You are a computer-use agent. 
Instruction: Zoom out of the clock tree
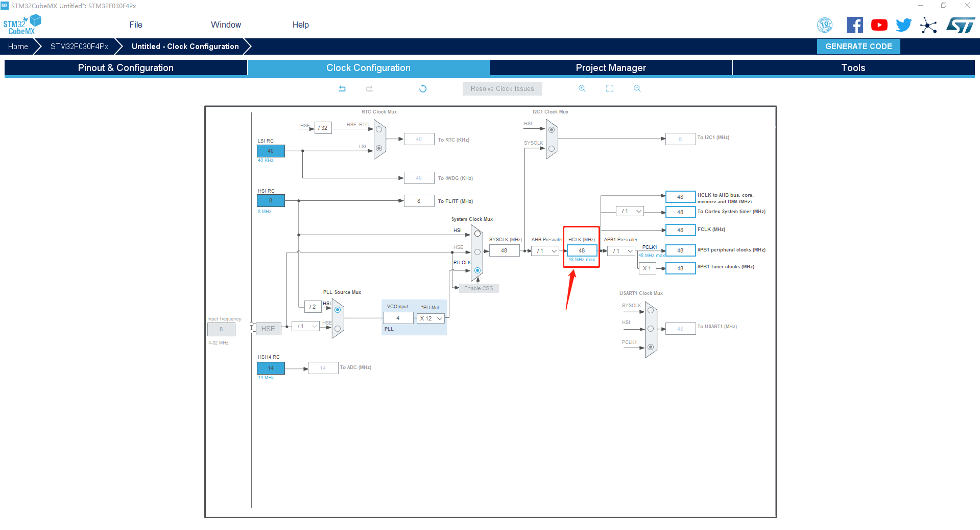(637, 88)
